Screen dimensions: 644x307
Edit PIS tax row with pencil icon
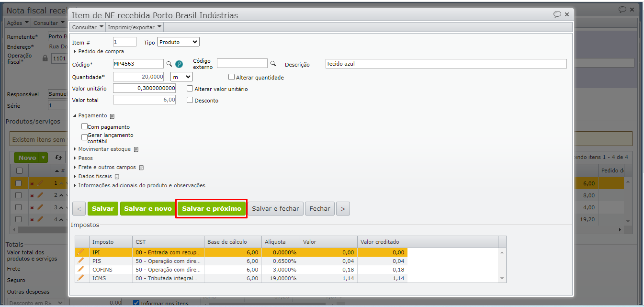80,261
